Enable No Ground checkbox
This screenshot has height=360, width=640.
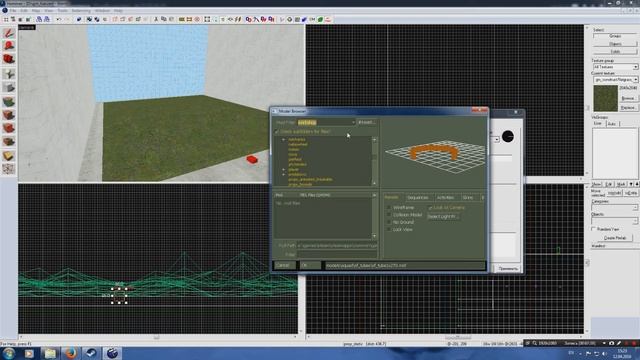[x=389, y=222]
